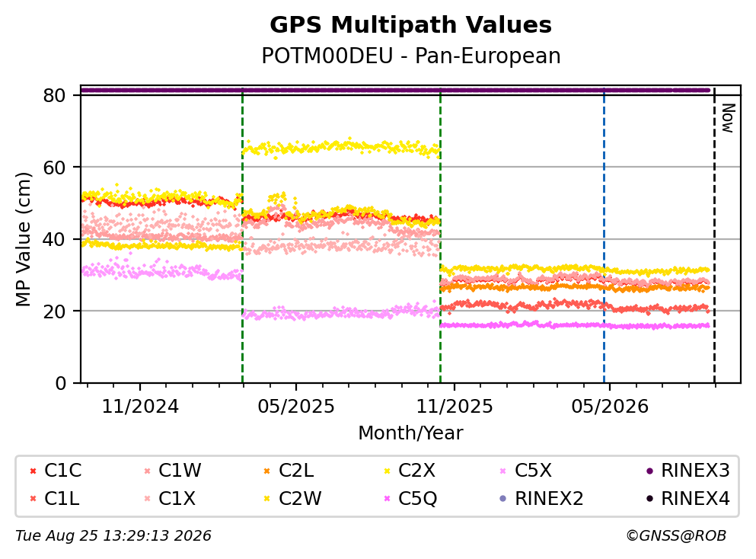Click the C1X legend label
Image resolution: width=756 pixels, height=559 pixels.
pos(177,499)
